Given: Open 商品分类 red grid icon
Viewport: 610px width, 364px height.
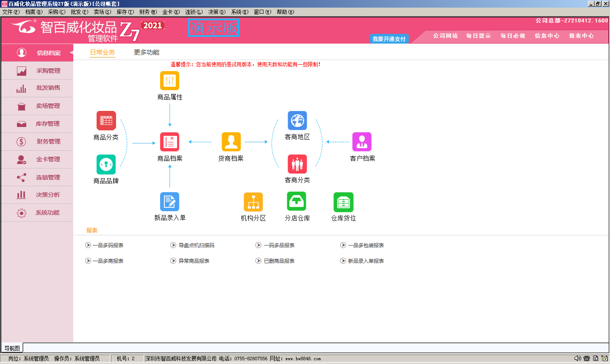Looking at the screenshot, I should tap(106, 121).
